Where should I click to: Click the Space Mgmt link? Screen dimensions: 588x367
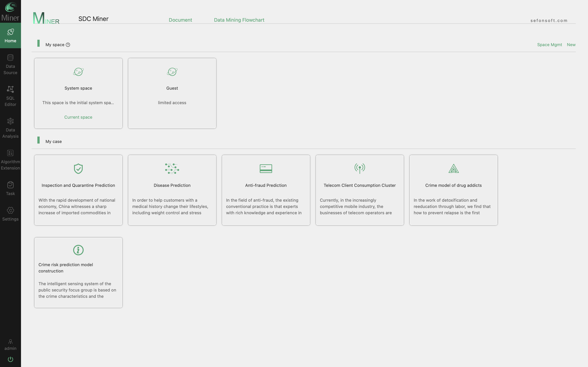549,45
